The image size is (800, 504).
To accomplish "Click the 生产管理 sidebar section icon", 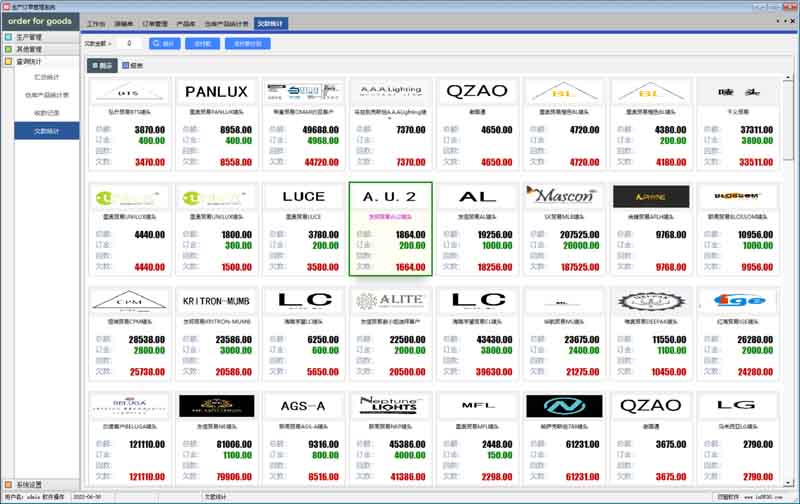I will (8, 37).
